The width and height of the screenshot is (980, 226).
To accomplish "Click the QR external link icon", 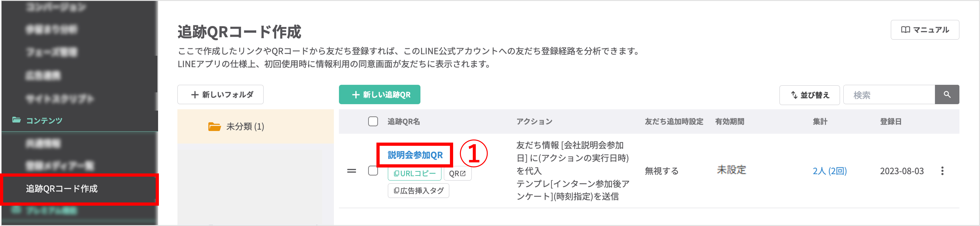I will (x=462, y=173).
